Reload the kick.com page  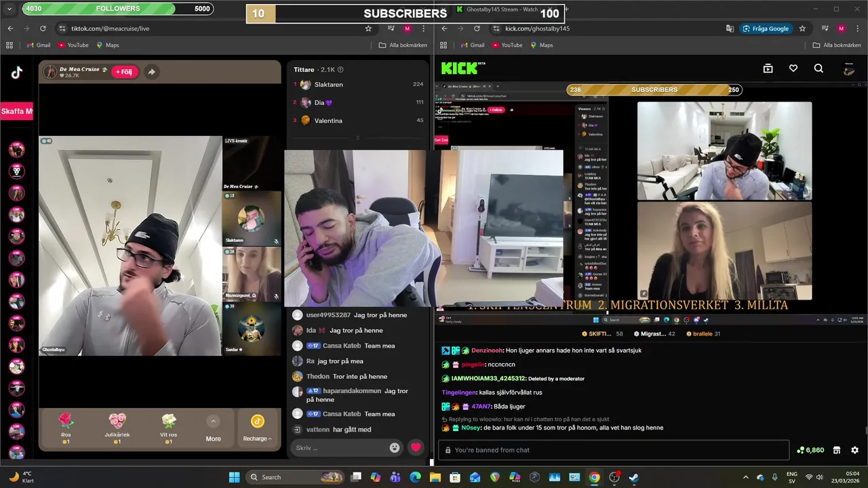click(x=477, y=28)
